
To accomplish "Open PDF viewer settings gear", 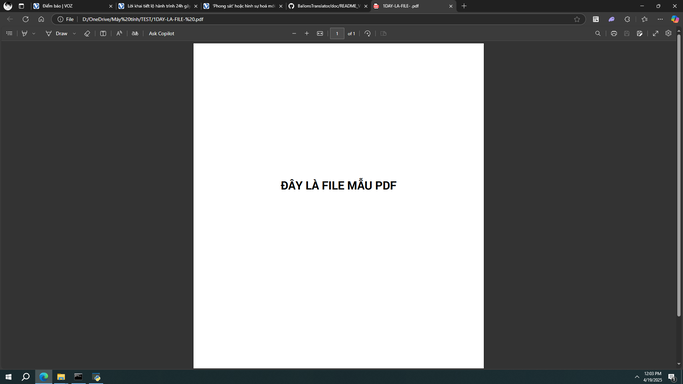I will [668, 33].
